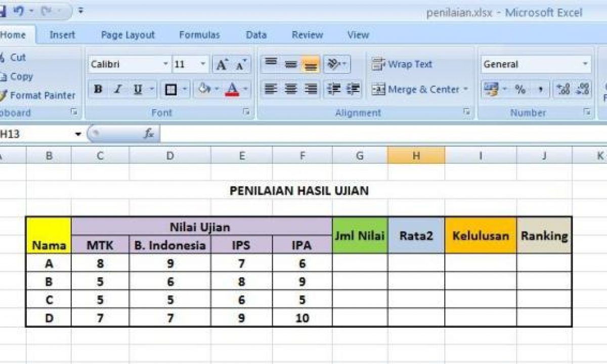This screenshot has width=607, height=364.
Task: Open the Review tab
Action: tap(308, 35)
